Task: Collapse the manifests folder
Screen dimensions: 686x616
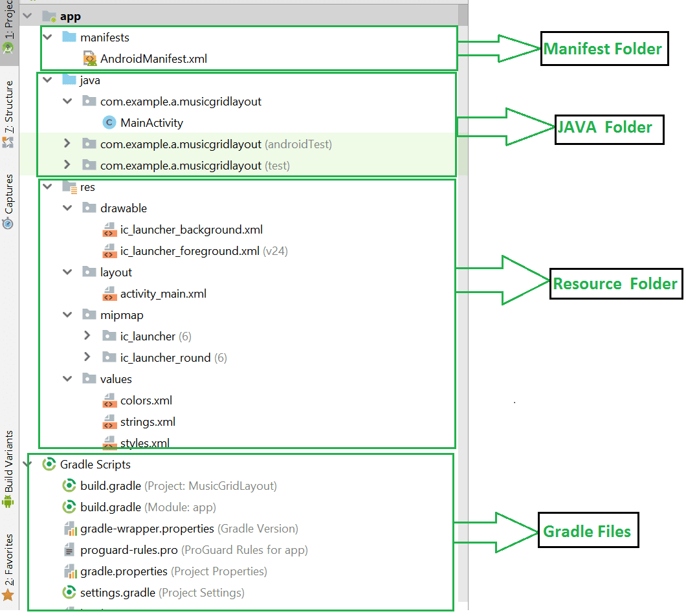Action: click(47, 38)
